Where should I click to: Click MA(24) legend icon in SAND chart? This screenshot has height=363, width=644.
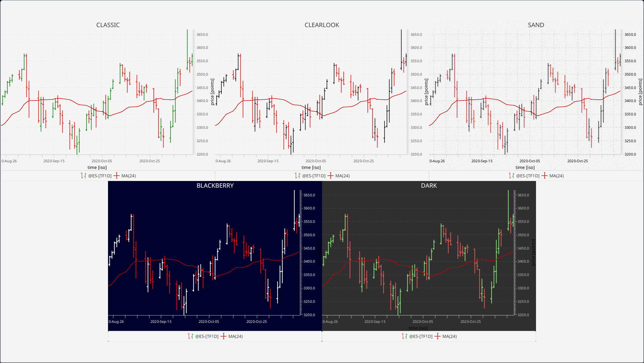coord(544,176)
